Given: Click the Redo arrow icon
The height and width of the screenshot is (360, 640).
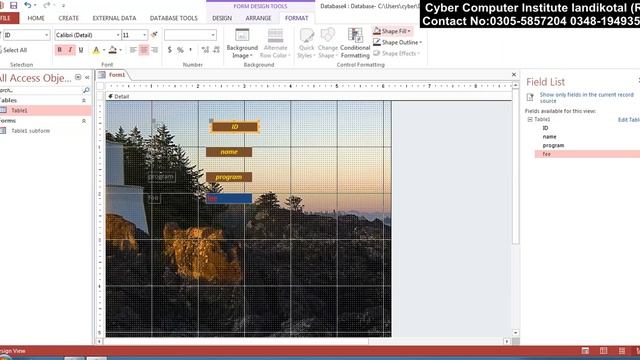Looking at the screenshot, I should (47, 5).
